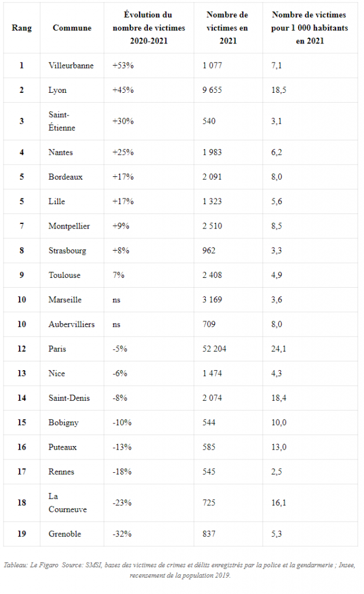Select the Nice commune cell

[72, 374]
